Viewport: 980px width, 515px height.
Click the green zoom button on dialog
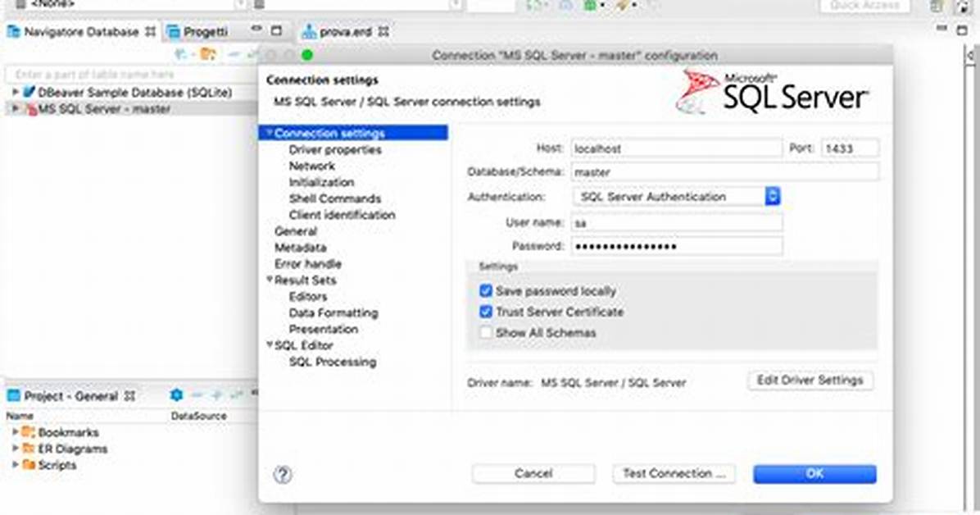(x=307, y=55)
